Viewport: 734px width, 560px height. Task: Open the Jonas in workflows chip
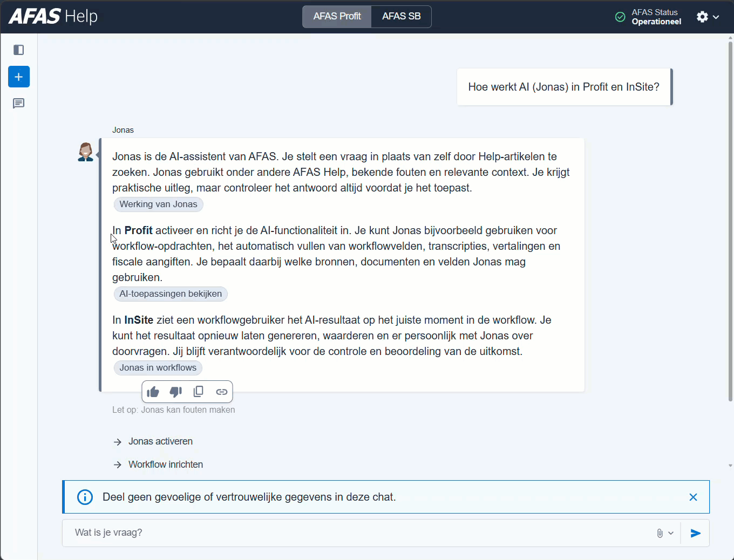pos(158,368)
